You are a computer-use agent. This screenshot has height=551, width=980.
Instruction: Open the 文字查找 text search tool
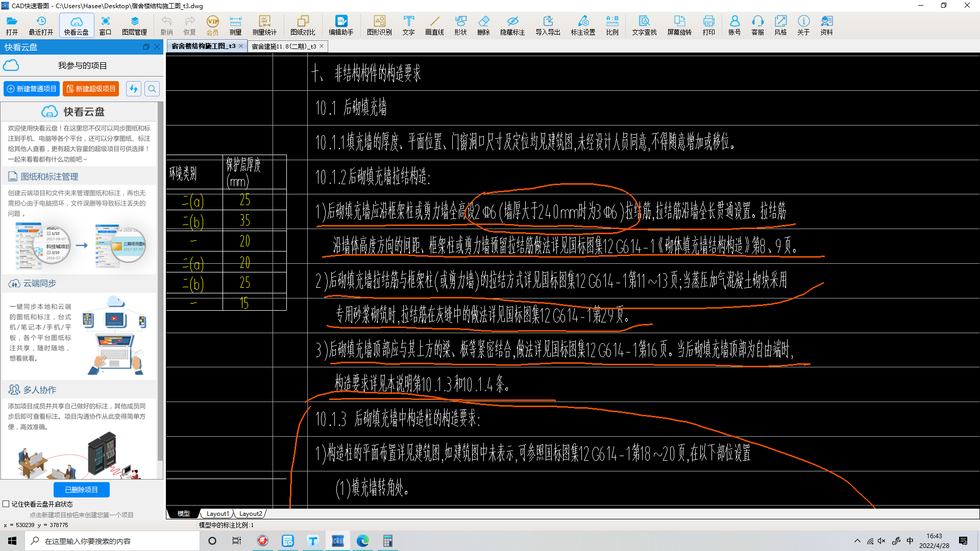coord(644,25)
